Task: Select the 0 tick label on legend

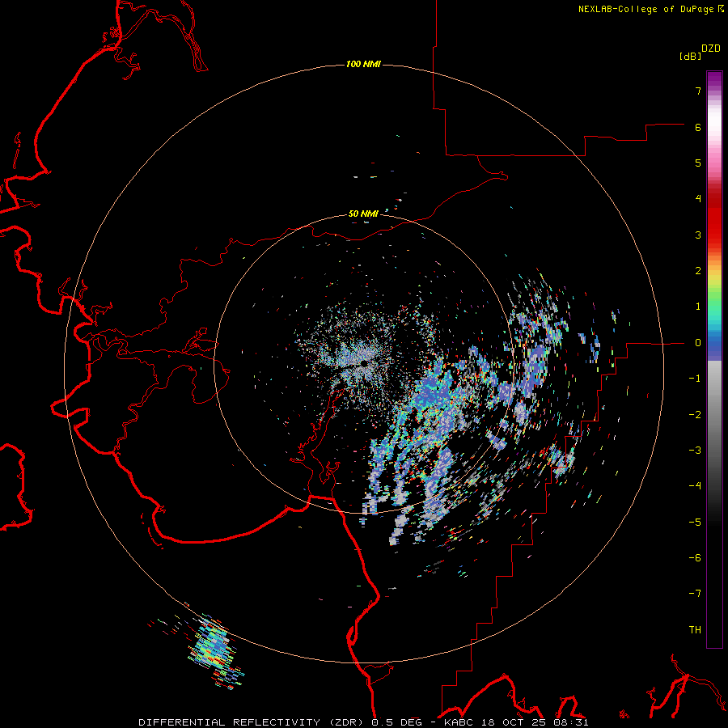Action: click(698, 343)
